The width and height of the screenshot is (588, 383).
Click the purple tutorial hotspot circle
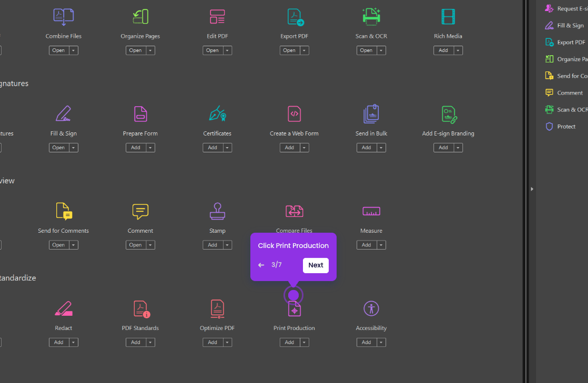293,295
